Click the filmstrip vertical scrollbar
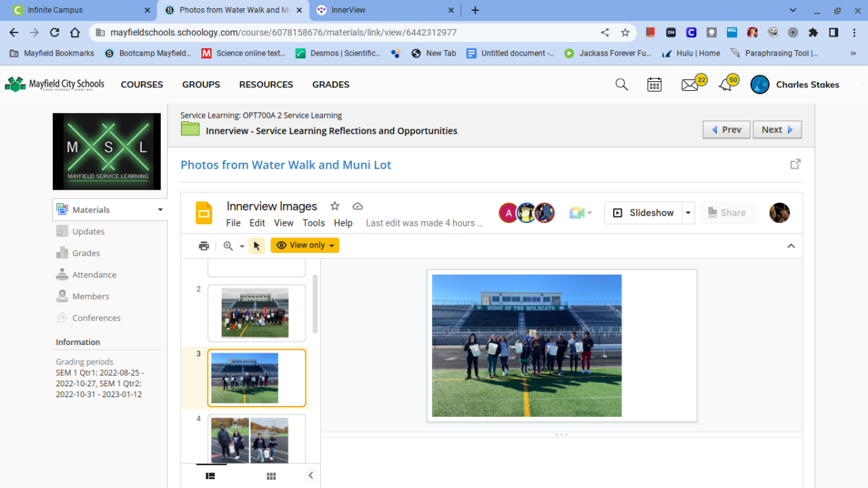 (x=315, y=304)
